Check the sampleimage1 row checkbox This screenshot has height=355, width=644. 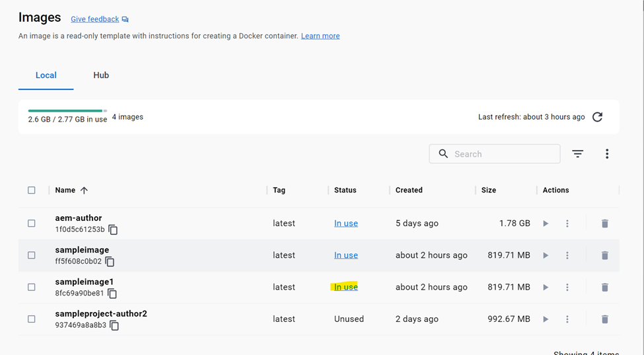pyautogui.click(x=32, y=287)
